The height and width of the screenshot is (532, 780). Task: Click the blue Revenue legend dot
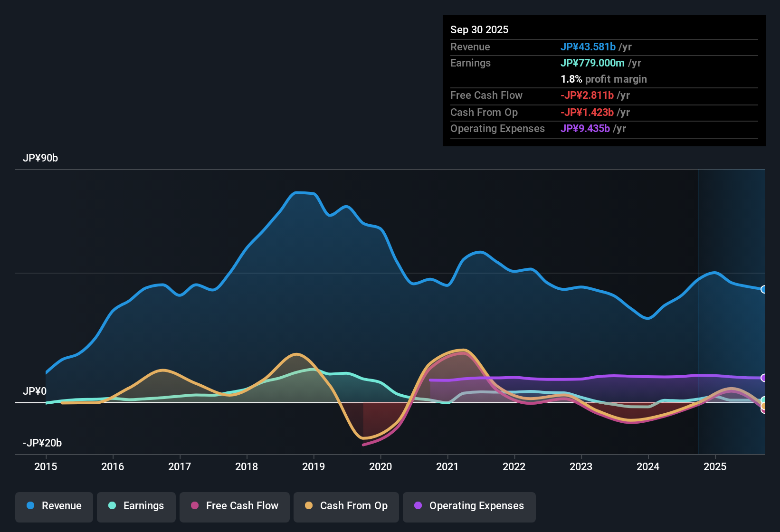30,506
